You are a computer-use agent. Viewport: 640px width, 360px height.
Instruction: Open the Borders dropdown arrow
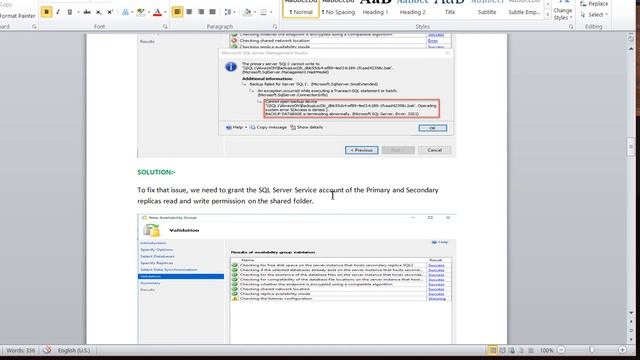coord(271,12)
